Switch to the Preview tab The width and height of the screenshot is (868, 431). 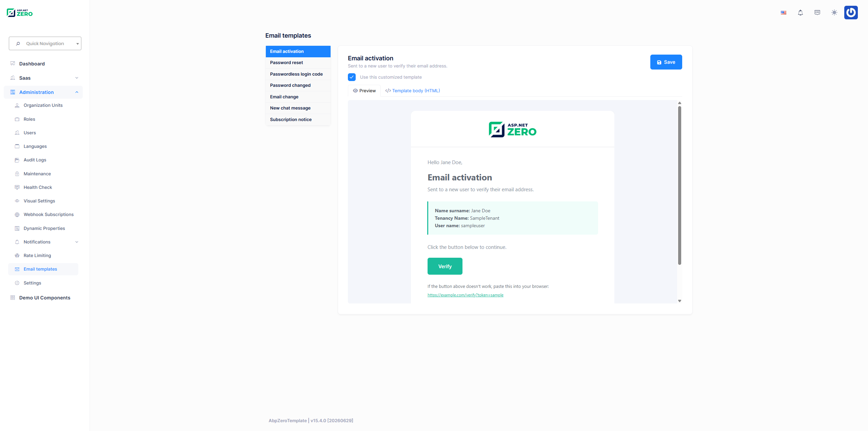364,91
